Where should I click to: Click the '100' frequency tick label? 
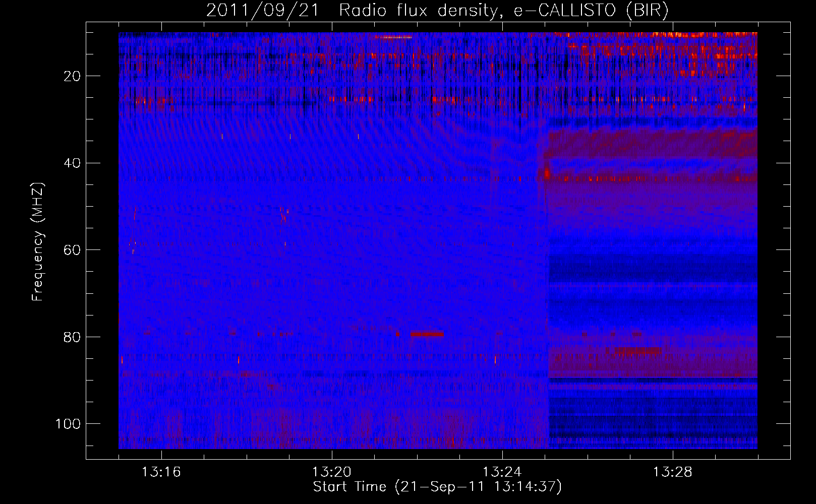pos(68,424)
